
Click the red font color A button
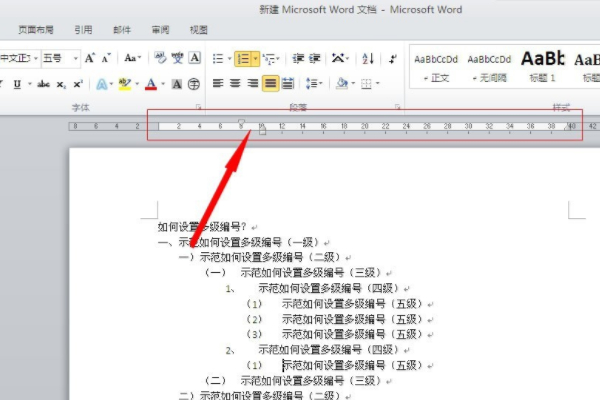(x=151, y=84)
